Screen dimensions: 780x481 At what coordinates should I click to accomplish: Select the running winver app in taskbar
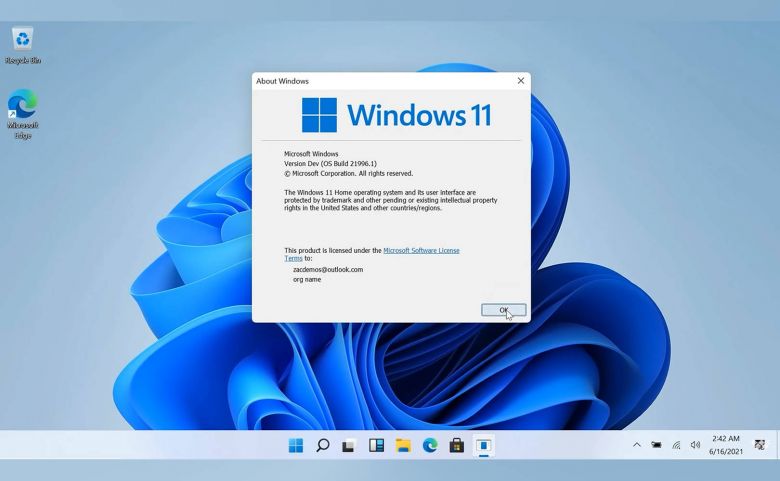click(x=484, y=445)
